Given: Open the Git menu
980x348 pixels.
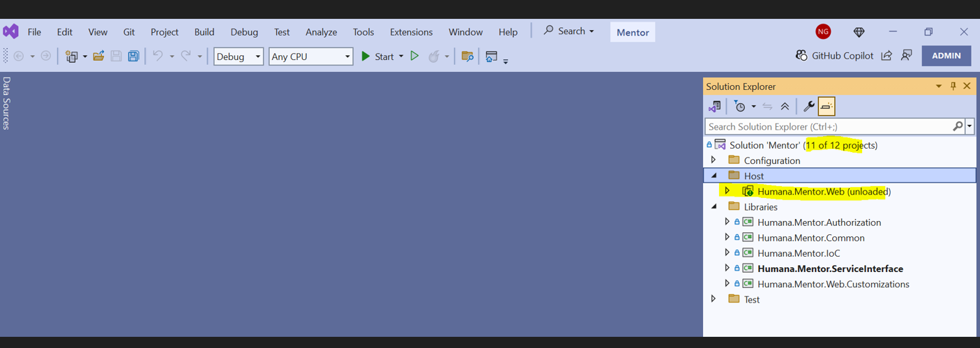Looking at the screenshot, I should point(129,32).
